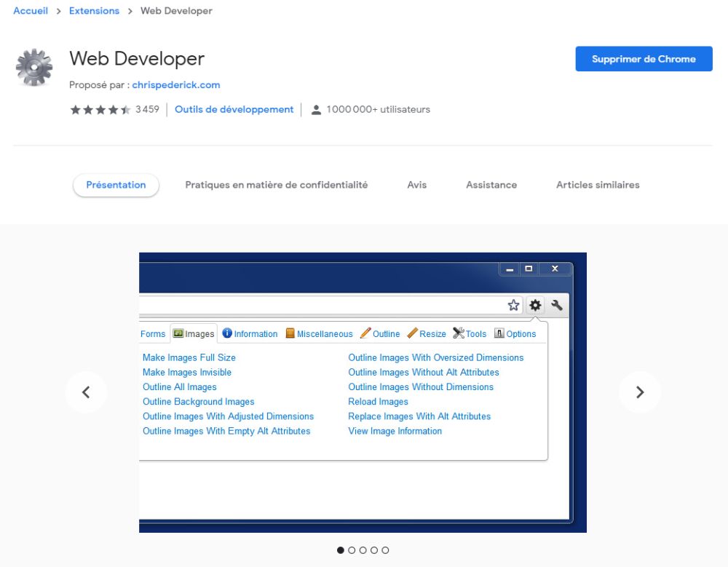This screenshot has height=567, width=728.
Task: Select the third carousel dot
Action: click(363, 550)
